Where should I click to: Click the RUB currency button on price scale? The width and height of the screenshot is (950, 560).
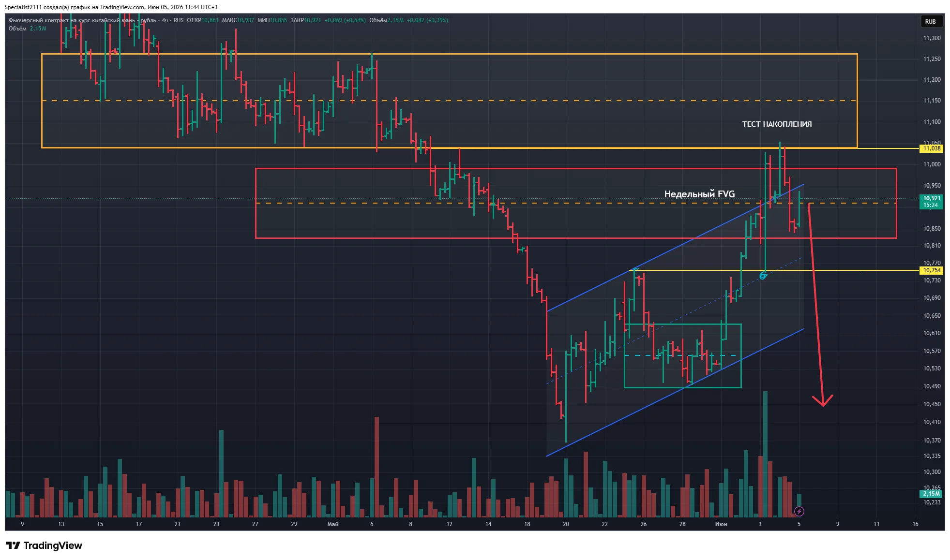click(930, 22)
